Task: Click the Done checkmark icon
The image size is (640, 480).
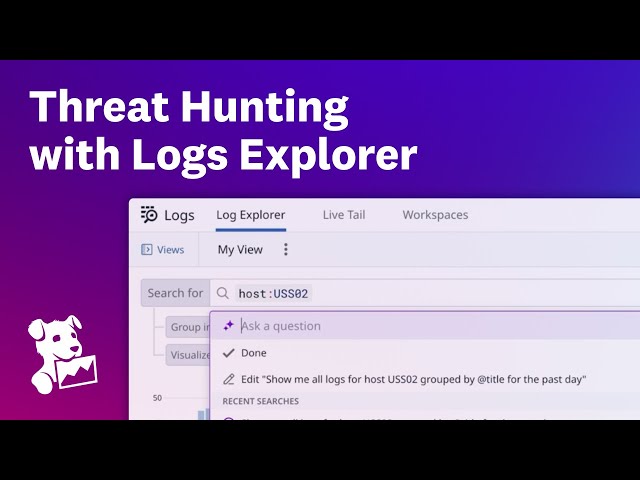Action: pos(229,353)
